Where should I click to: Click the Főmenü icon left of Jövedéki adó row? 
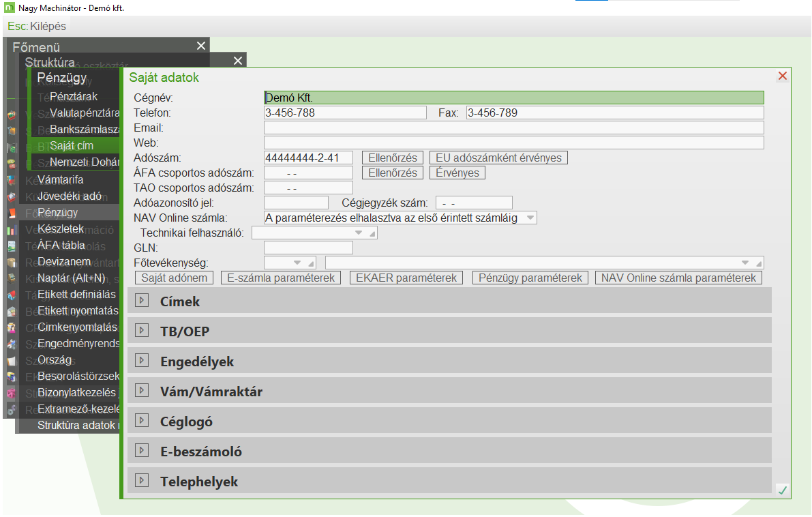point(12,197)
